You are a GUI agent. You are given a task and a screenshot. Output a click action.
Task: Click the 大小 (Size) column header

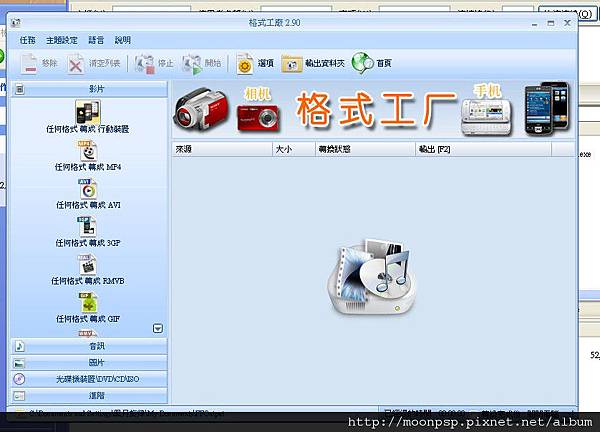(294, 149)
